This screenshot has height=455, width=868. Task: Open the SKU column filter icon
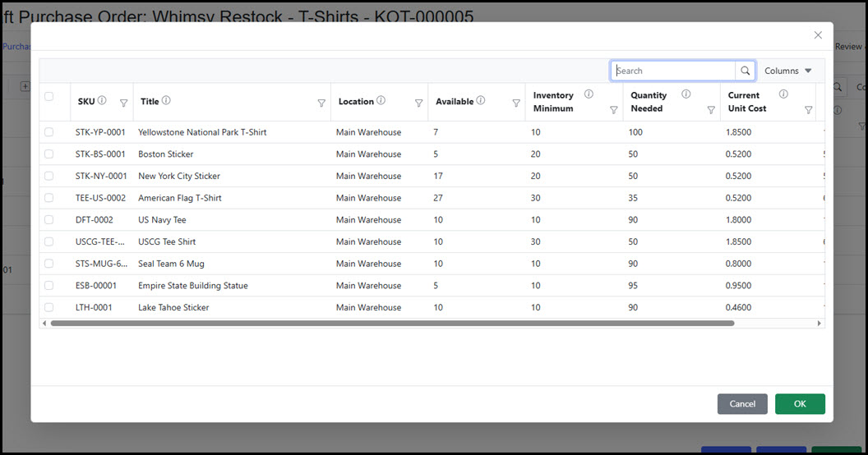123,103
